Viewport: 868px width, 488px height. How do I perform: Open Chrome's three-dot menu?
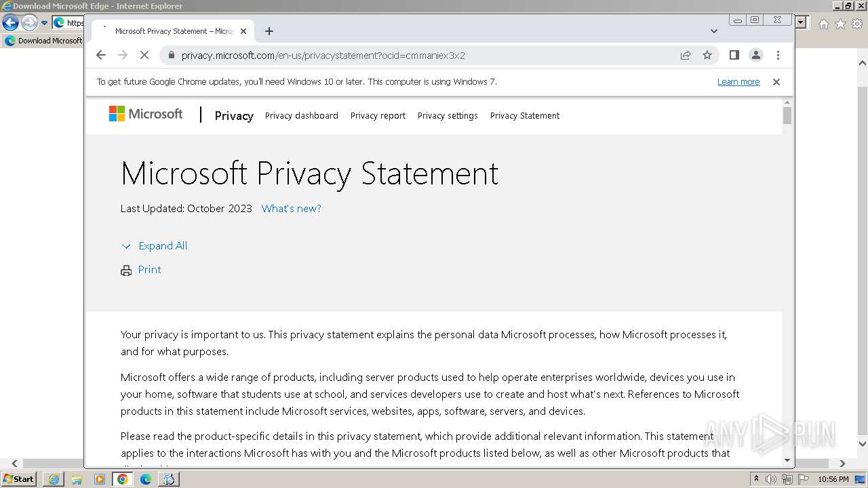pyautogui.click(x=778, y=55)
